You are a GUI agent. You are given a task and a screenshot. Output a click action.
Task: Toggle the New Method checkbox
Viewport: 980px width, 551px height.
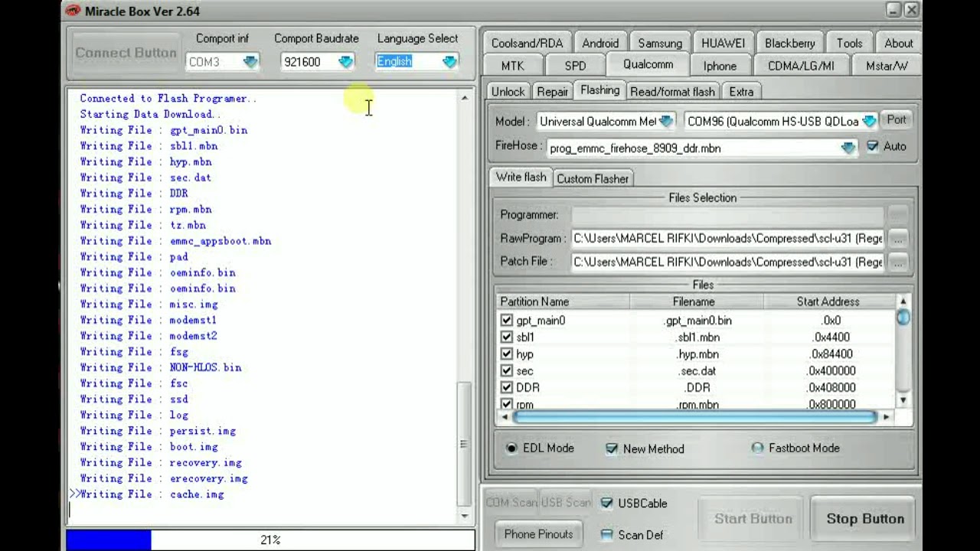tap(612, 448)
